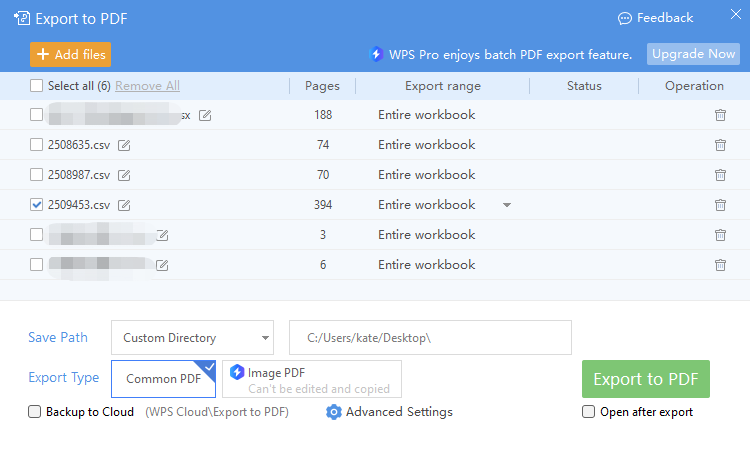Image resolution: width=750 pixels, height=450 pixels.
Task: Check the checkbox for the 188-page file
Action: click(x=36, y=115)
